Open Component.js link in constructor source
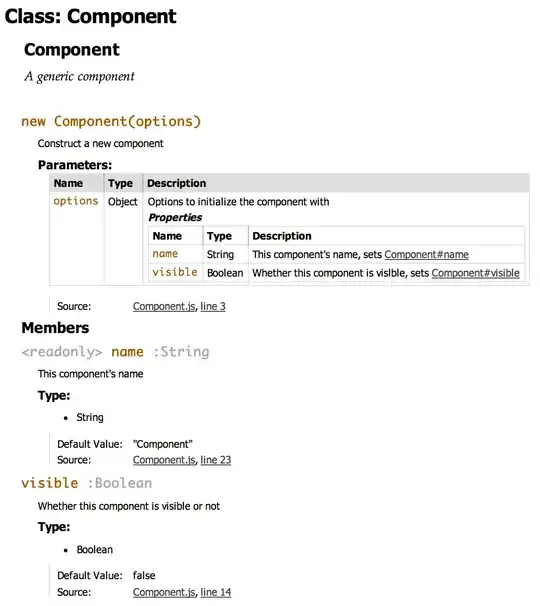Screen dimensions: 540x606 [x=164, y=306]
